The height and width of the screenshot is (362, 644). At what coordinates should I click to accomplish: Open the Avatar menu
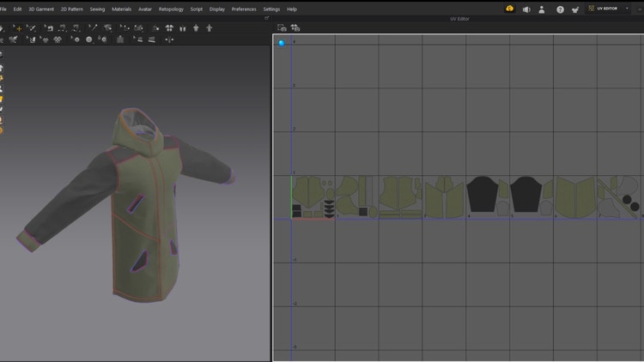point(144,9)
